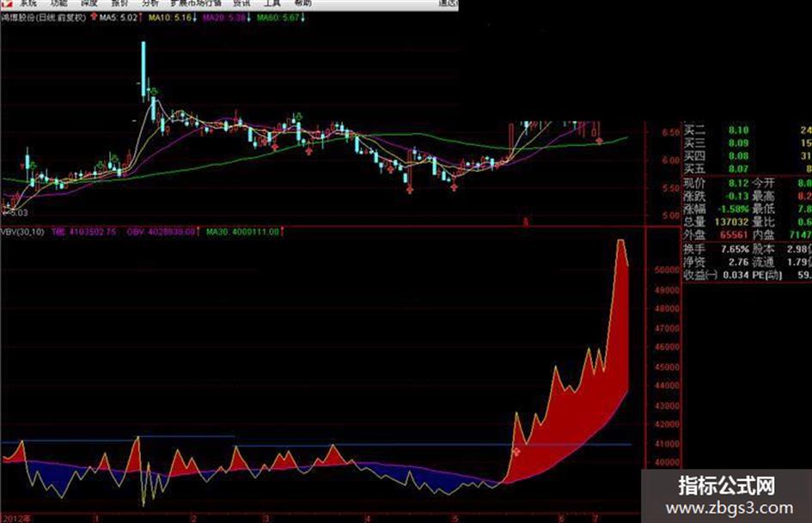Click the stock name label 日线 前复权
Image resolution: width=812 pixels, height=523 pixels.
[44, 18]
